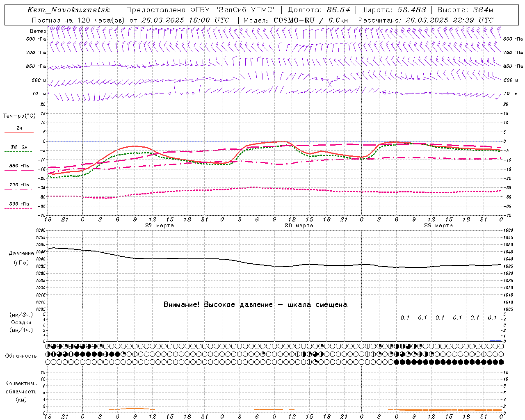Click the "(км)" convective cloud unit label
Screen dimensions: 525x420
(x=21, y=399)
